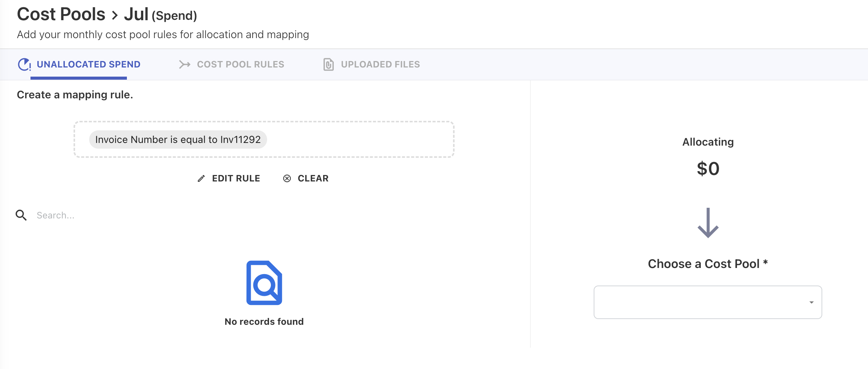Select the Invoice Number is equal to Inv11292 chip
The width and height of the screenshot is (868, 369).
[x=178, y=140]
